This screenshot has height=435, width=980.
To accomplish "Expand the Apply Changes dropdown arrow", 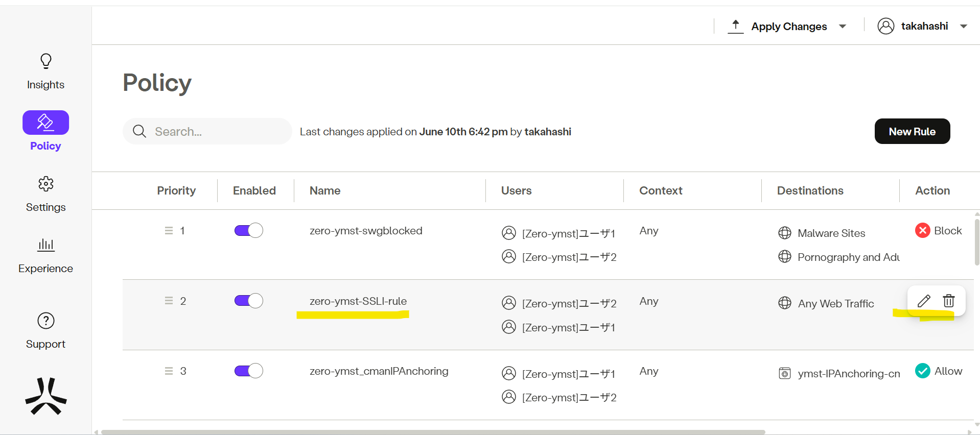I will [843, 27].
